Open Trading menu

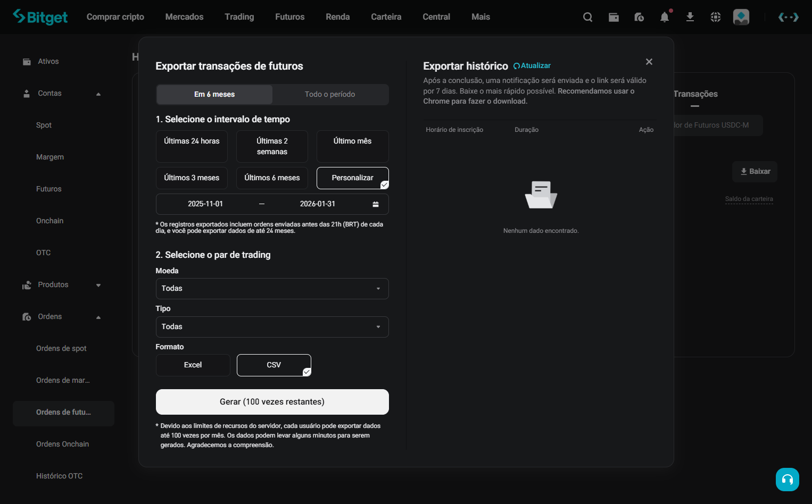239,17
